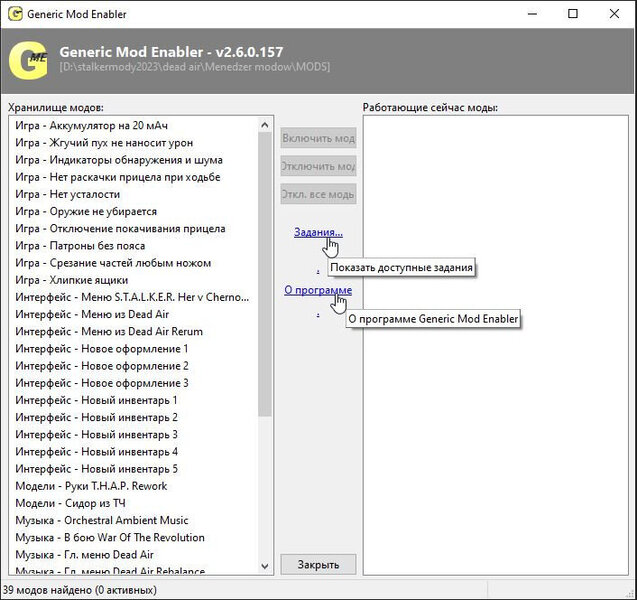Click the Включить мод button
Screen dimensions: 637x600
[x=318, y=138]
